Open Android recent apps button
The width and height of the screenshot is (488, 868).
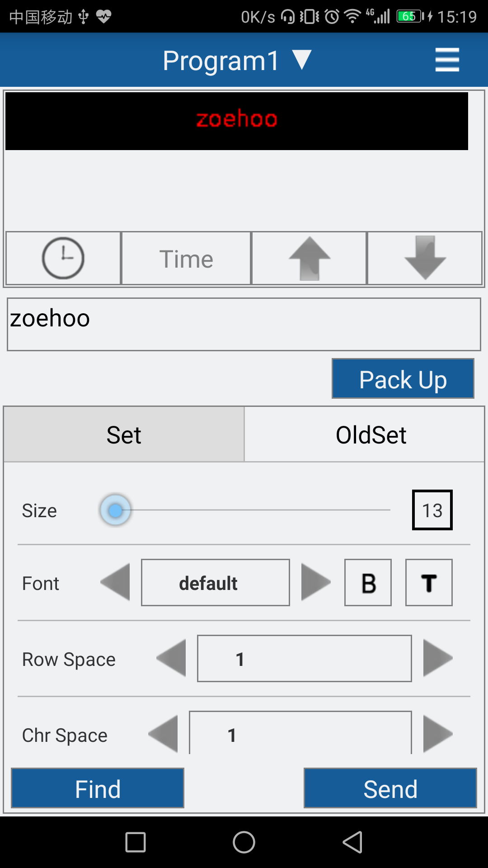(x=136, y=842)
